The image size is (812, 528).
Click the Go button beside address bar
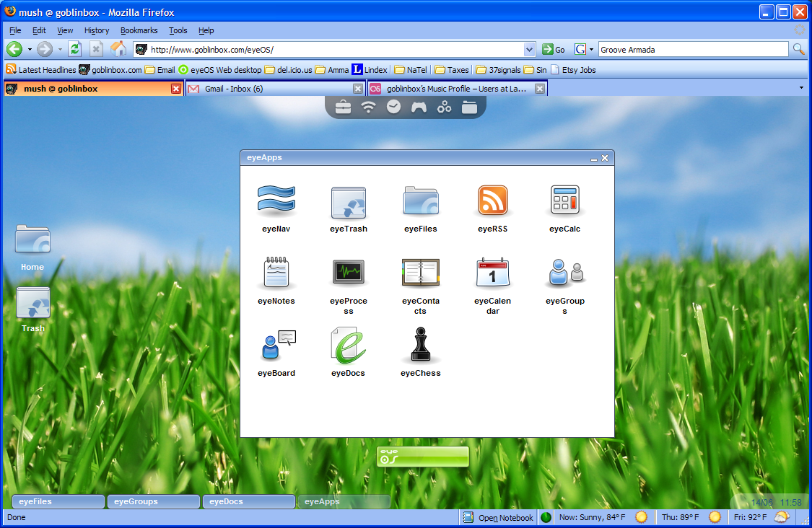[554, 49]
